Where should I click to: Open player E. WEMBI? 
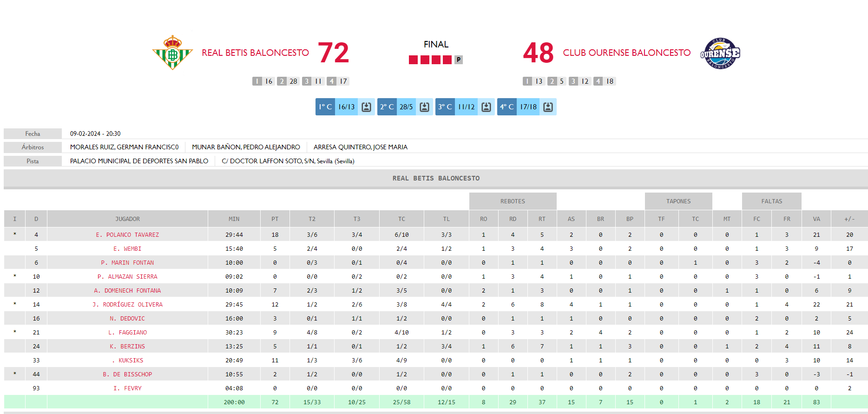[x=127, y=249]
